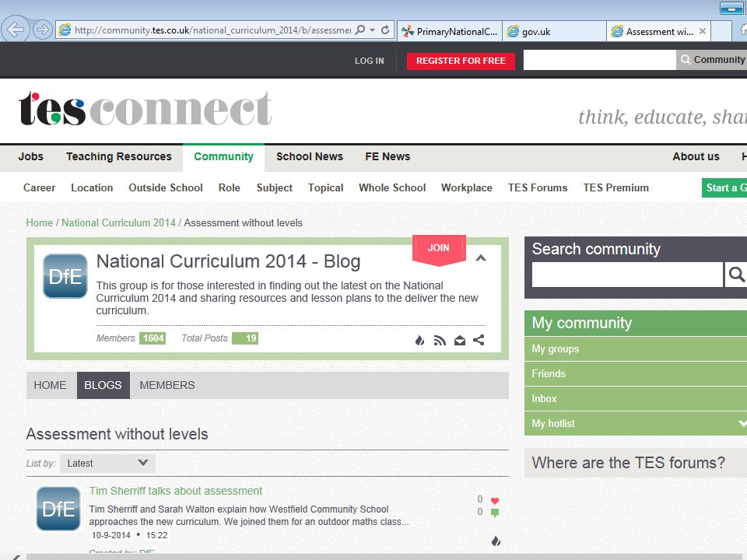Expand the My hotlist section
Screen dimensions: 747x560
(x=636, y=423)
